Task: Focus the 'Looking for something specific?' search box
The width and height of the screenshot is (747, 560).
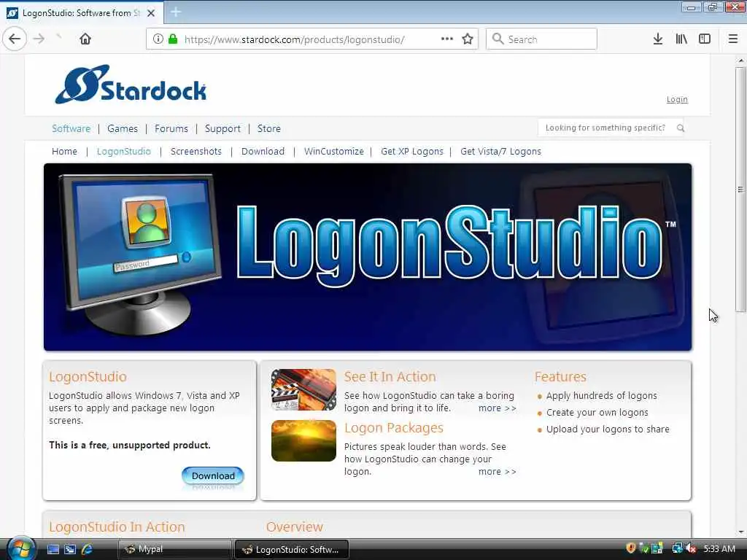Action: point(611,128)
